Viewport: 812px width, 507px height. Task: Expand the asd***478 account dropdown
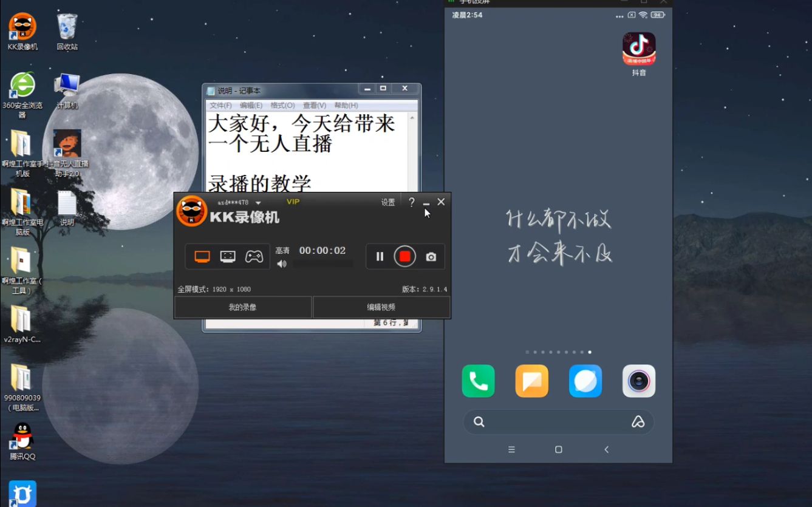257,202
